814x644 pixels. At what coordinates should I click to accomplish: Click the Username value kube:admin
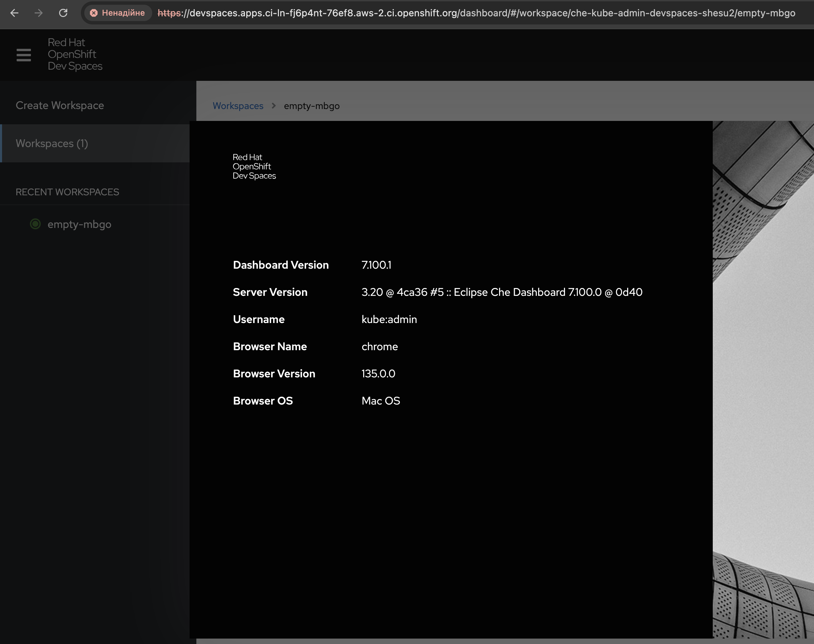pos(389,319)
